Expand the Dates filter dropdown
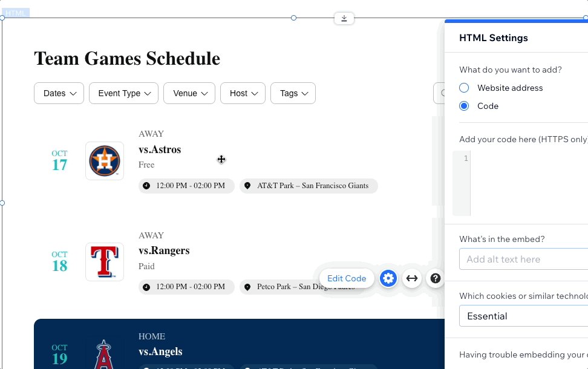 59,93
